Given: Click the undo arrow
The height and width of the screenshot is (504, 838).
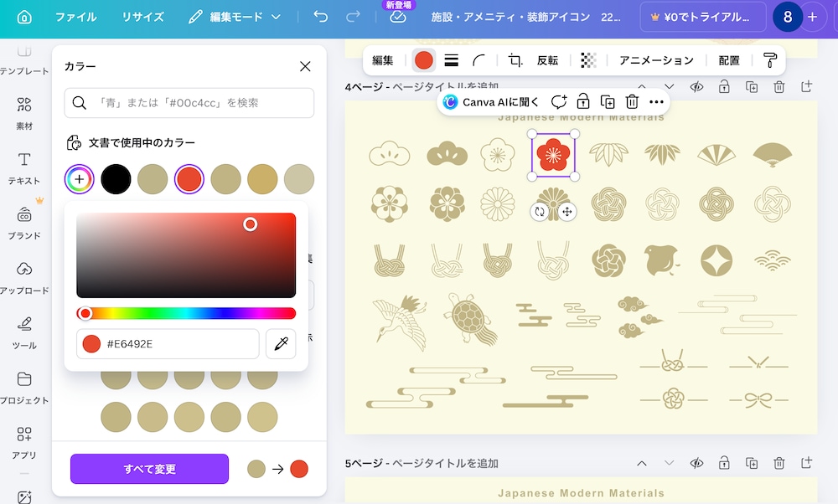Looking at the screenshot, I should coord(321,17).
